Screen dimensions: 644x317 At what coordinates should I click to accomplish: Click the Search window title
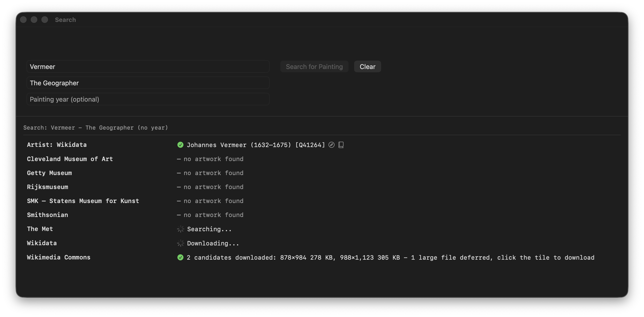(x=65, y=20)
